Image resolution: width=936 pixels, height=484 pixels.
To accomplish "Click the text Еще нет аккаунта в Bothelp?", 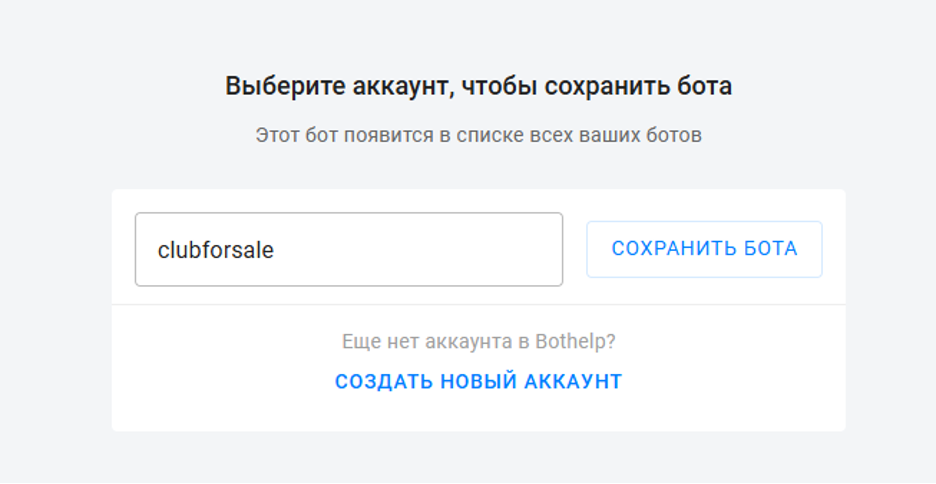I will (479, 341).
